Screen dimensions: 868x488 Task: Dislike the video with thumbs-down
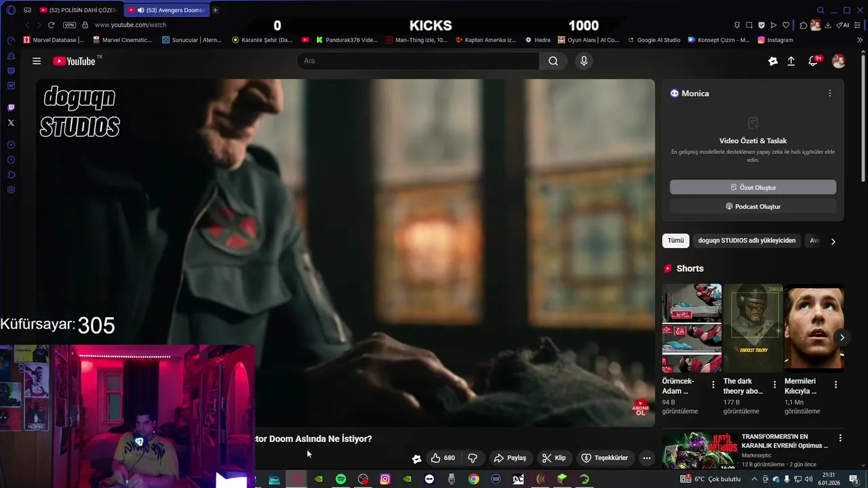pyautogui.click(x=473, y=458)
